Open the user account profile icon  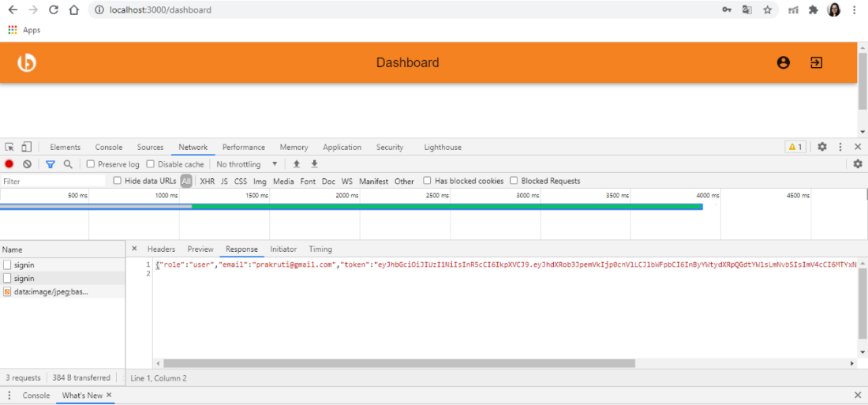pyautogui.click(x=783, y=62)
